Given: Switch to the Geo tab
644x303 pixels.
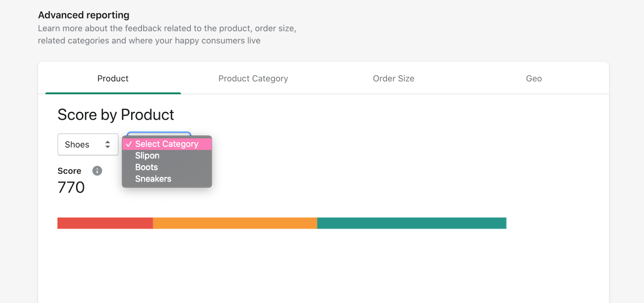Looking at the screenshot, I should click(534, 79).
